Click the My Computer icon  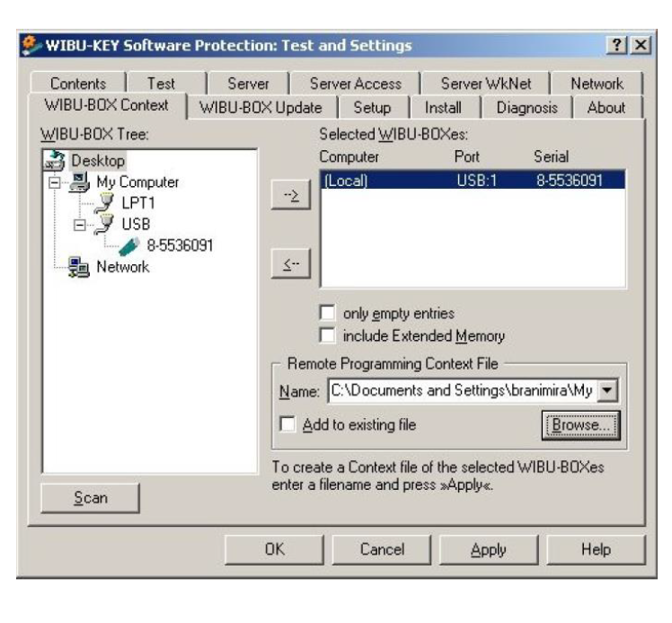pyautogui.click(x=80, y=182)
